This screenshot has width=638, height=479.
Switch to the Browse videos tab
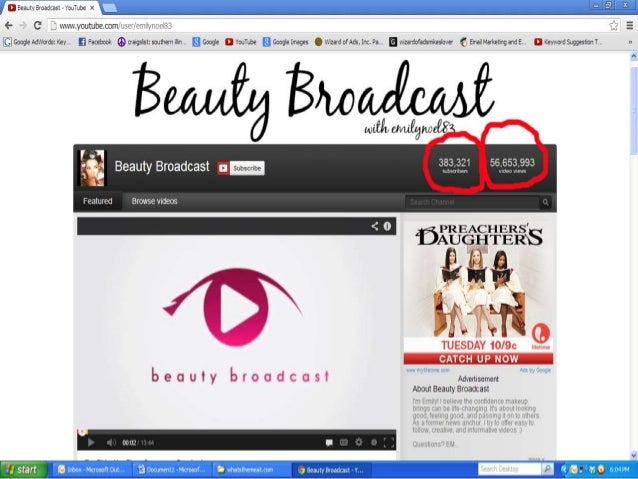(155, 201)
